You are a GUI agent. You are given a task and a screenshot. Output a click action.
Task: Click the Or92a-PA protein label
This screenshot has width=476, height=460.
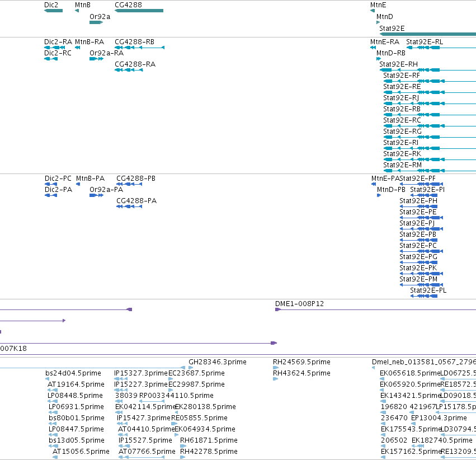coord(106,190)
